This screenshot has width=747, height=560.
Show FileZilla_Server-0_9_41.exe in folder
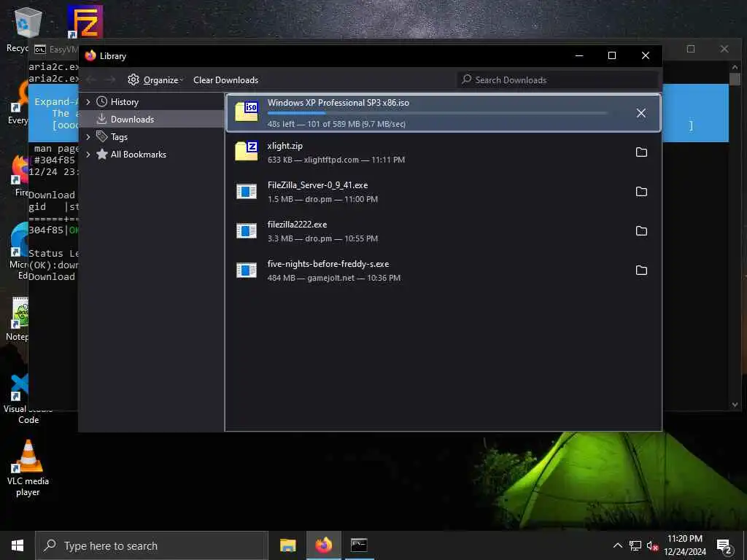tap(641, 192)
